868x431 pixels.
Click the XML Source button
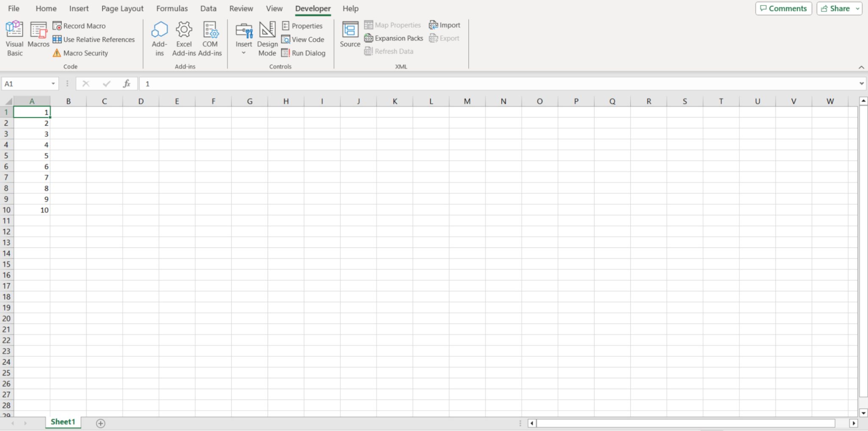[349, 34]
